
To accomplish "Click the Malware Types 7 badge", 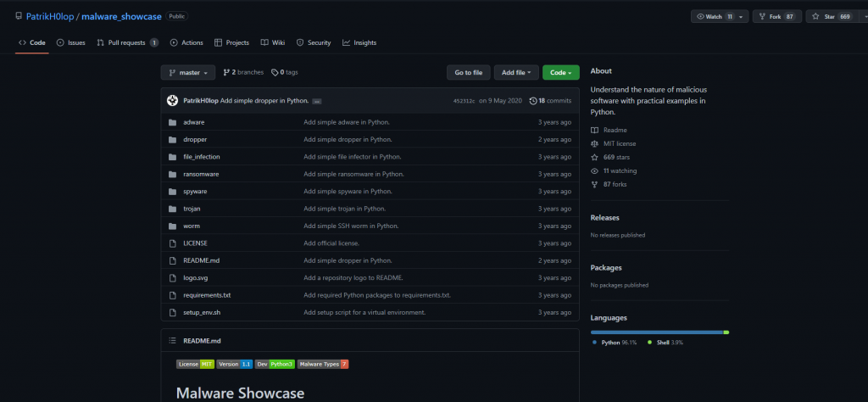I will pos(323,365).
